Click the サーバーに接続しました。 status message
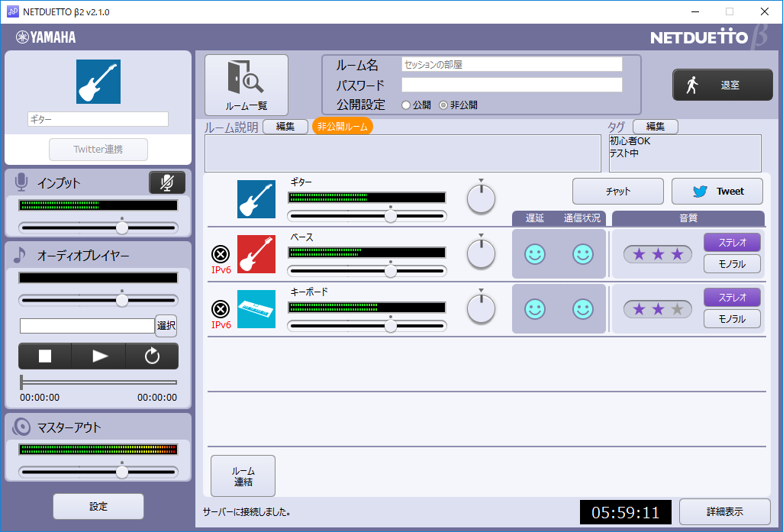The width and height of the screenshot is (783, 532). click(247, 512)
